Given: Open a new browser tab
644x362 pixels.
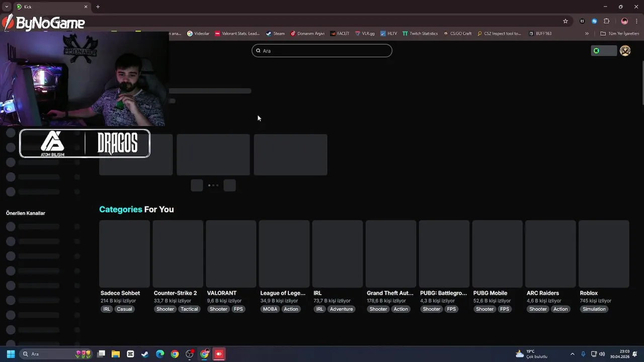Looking at the screenshot, I should tap(98, 7).
